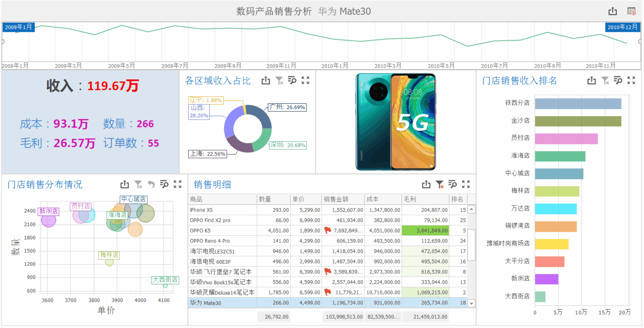Click red flag in 华硕 飞行堡垒7 笔记本 row

(327, 271)
